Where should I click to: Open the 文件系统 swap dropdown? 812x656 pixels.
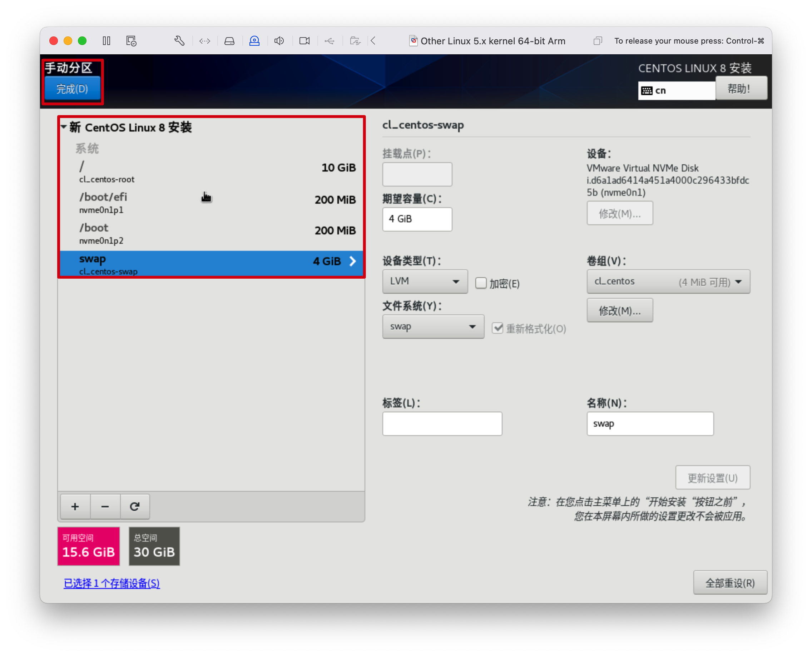433,327
